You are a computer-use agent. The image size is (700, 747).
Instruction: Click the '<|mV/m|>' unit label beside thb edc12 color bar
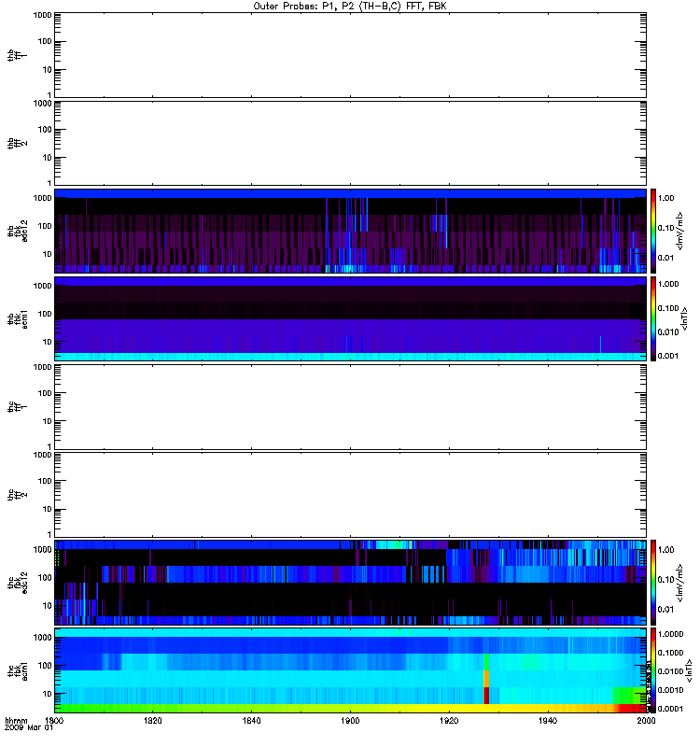679,231
